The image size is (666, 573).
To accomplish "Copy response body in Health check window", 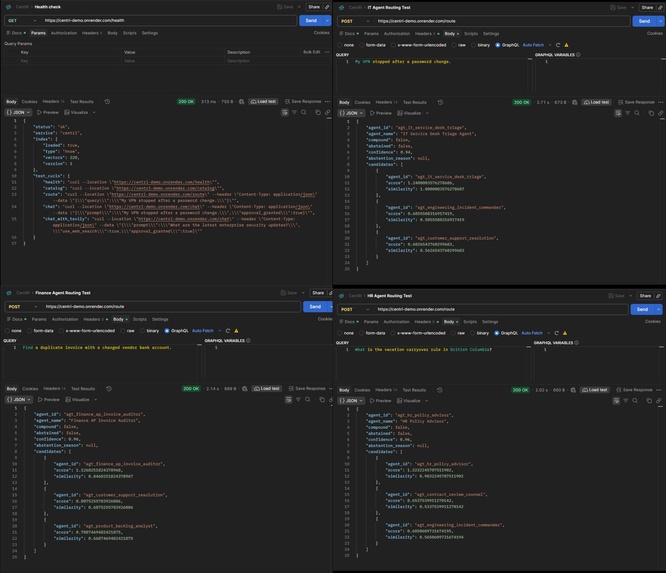I will click(318, 113).
